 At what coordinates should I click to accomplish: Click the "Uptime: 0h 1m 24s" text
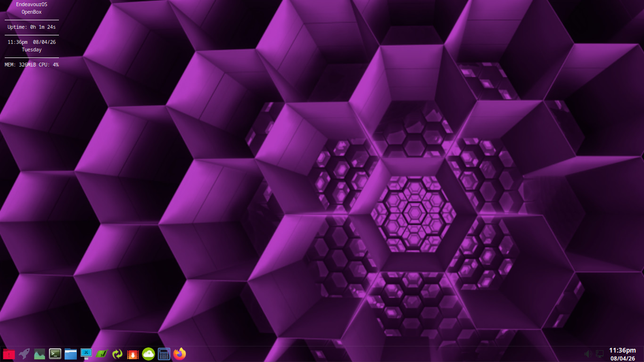click(32, 27)
